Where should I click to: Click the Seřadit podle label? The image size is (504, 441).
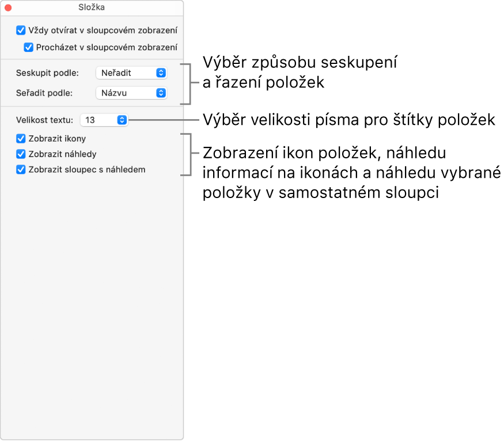pos(44,93)
